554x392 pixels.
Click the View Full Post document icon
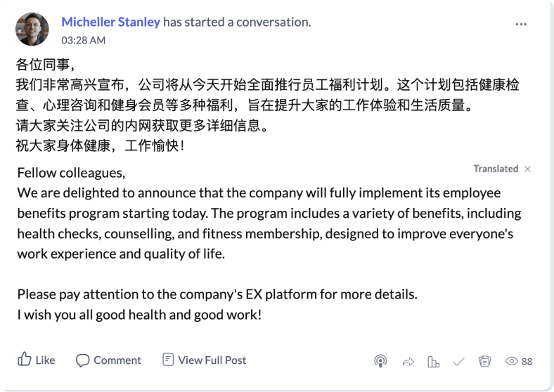click(x=168, y=360)
